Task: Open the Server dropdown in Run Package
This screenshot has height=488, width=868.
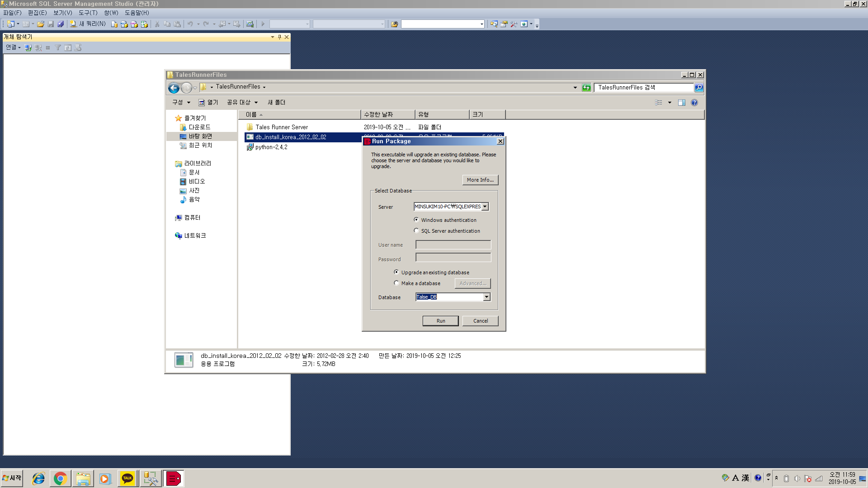Action: pos(485,206)
